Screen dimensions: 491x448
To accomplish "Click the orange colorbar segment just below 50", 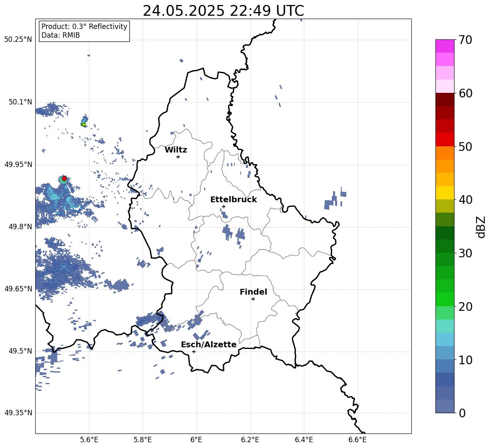I will click(445, 153).
